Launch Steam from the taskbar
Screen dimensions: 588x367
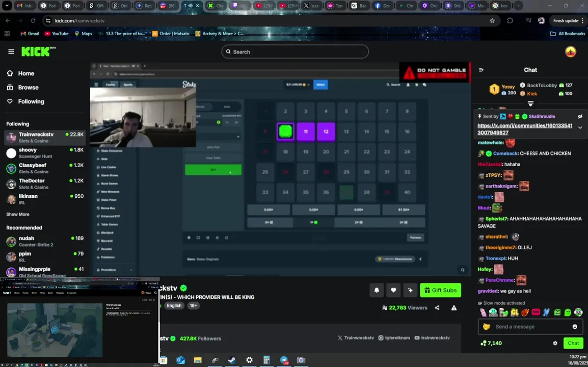(x=232, y=360)
